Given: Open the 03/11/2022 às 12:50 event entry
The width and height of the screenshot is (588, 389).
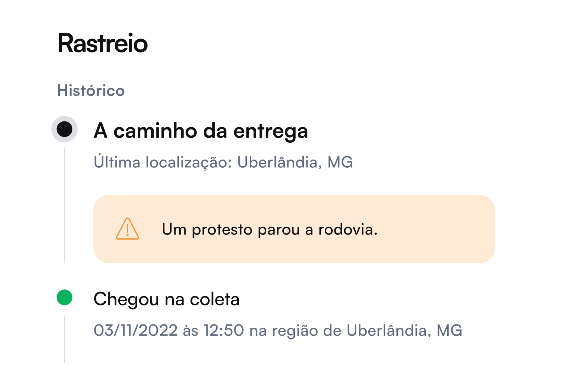Looking at the screenshot, I should click(278, 330).
